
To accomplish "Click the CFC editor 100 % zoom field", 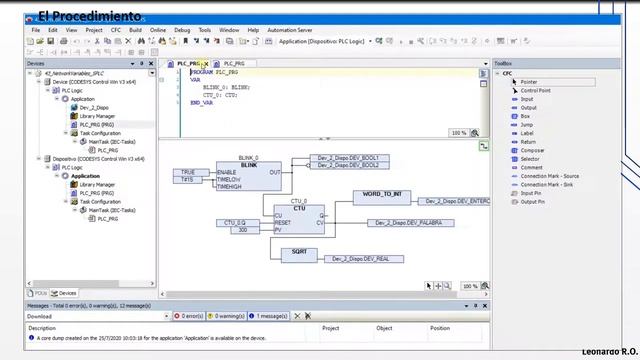I will tap(470, 286).
